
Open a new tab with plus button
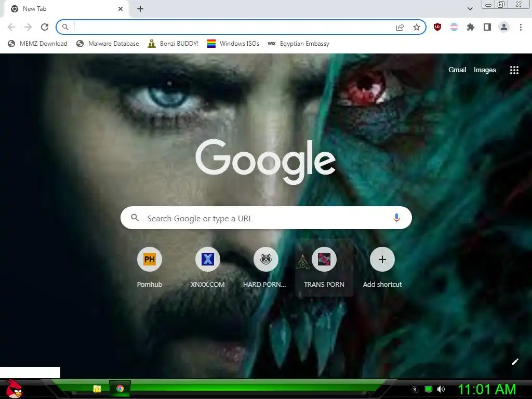(140, 9)
